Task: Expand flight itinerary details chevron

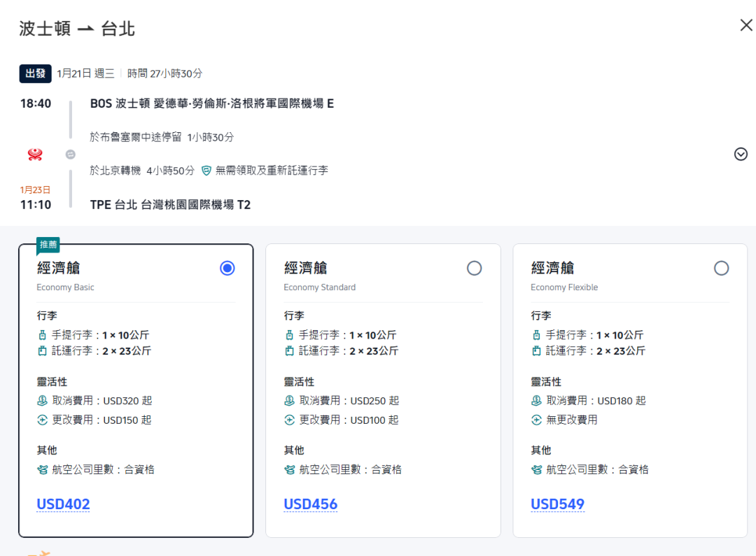Action: (x=741, y=155)
